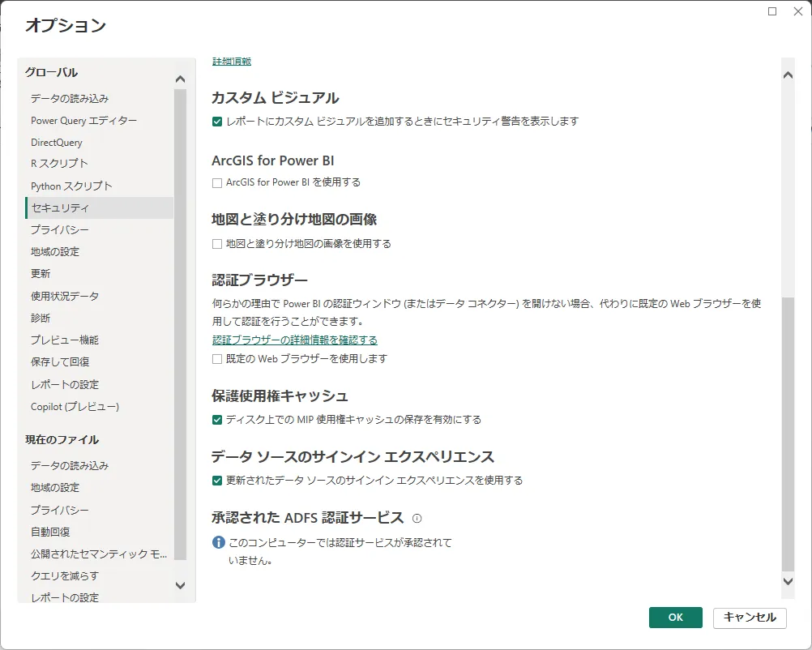The width and height of the screenshot is (812, 650).
Task: Click the up arrow of the main content scrollbar
Action: [x=788, y=75]
